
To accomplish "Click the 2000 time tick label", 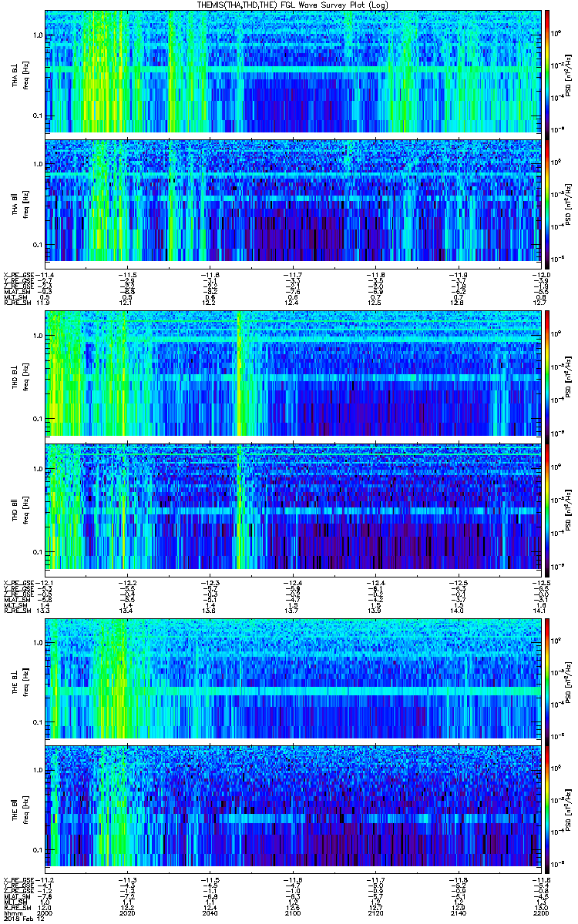I will [x=45, y=912].
